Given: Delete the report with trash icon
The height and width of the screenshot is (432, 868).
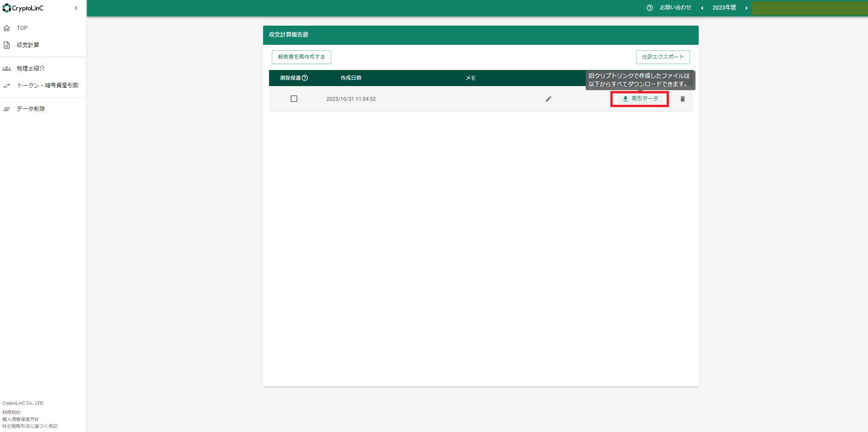Looking at the screenshot, I should coord(683,99).
